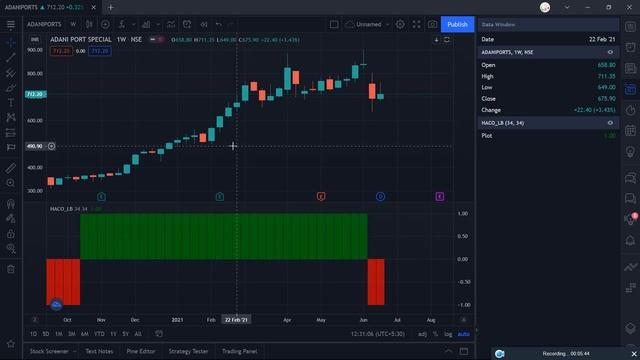
Task: Open the news panel in the right sidebar
Action: pos(630,68)
